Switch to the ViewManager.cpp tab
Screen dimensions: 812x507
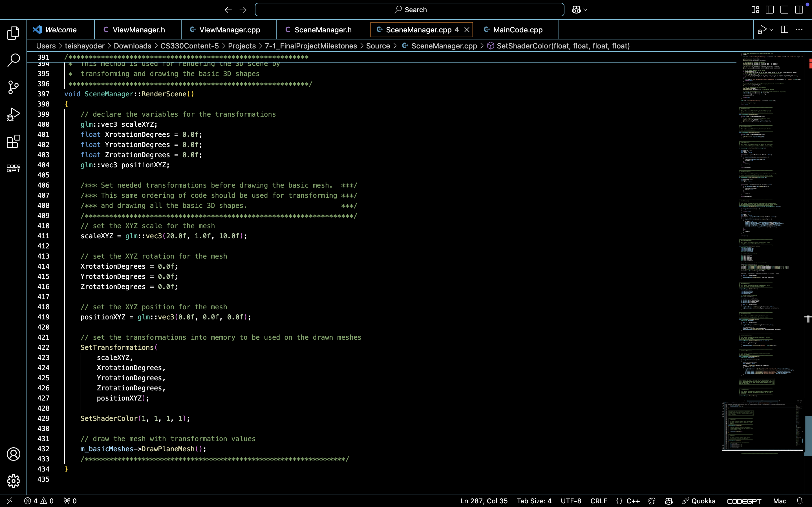coord(230,30)
